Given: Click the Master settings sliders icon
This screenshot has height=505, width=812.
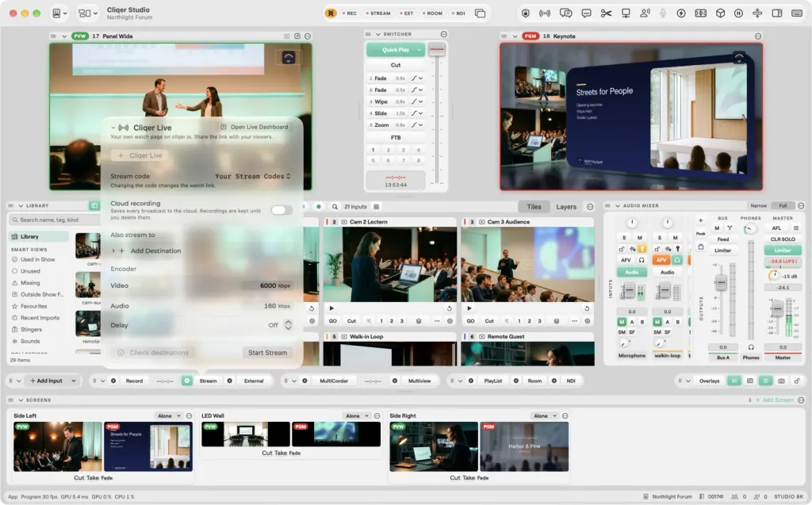Looking at the screenshot, I should (x=796, y=228).
